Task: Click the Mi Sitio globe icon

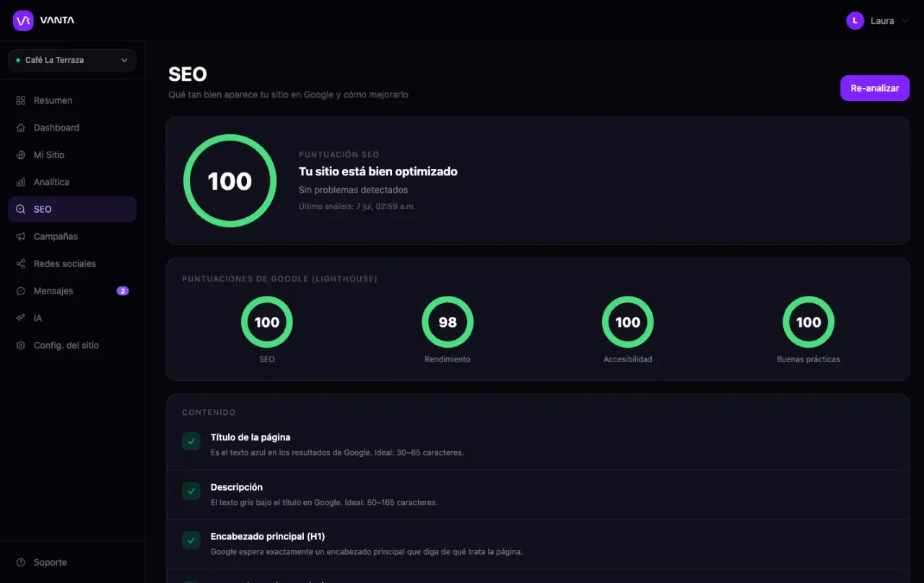Action: coord(20,155)
